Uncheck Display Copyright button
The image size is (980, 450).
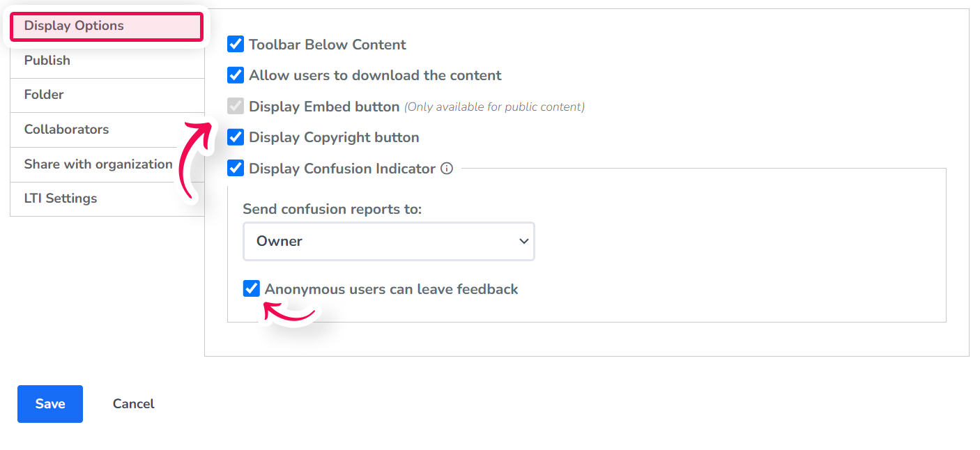point(235,137)
